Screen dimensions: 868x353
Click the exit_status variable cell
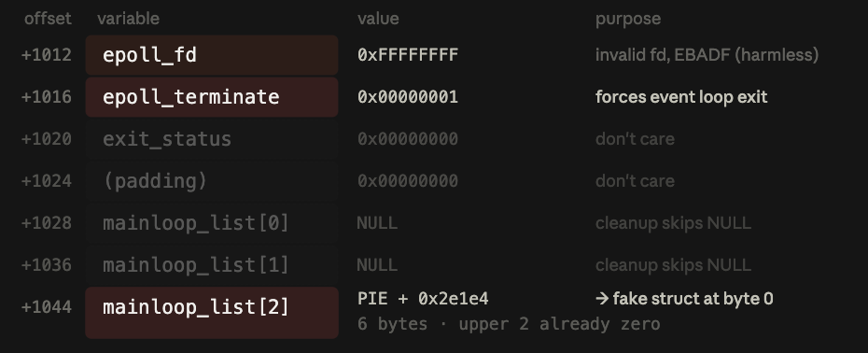tap(212, 139)
